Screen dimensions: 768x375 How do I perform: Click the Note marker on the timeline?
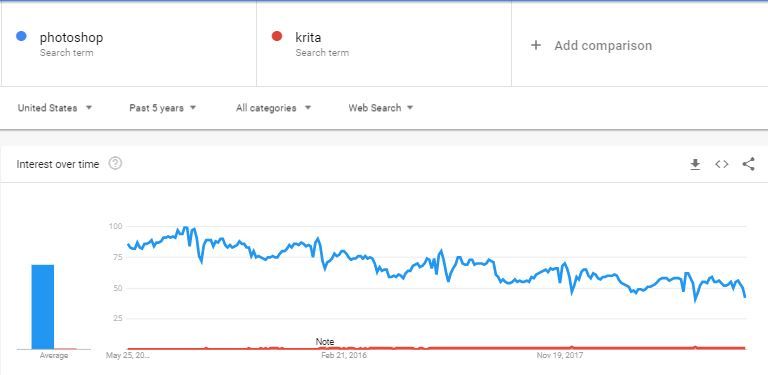click(325, 342)
